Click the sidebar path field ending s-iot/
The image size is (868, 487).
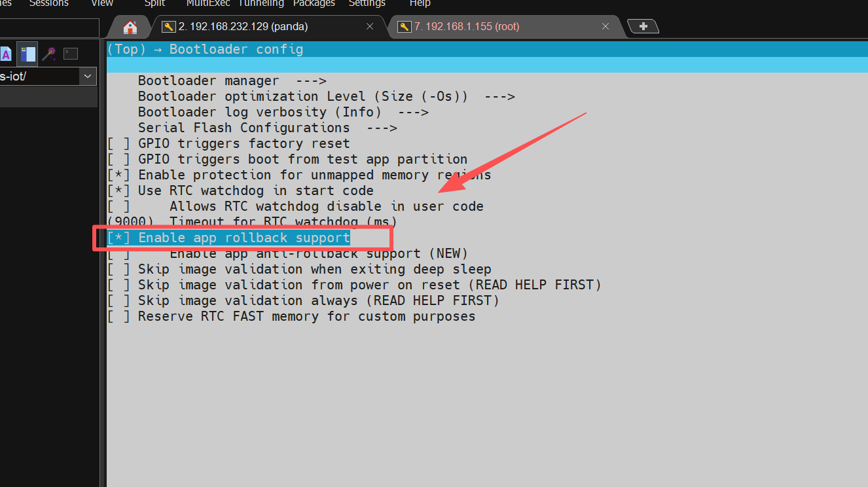pyautogui.click(x=39, y=76)
